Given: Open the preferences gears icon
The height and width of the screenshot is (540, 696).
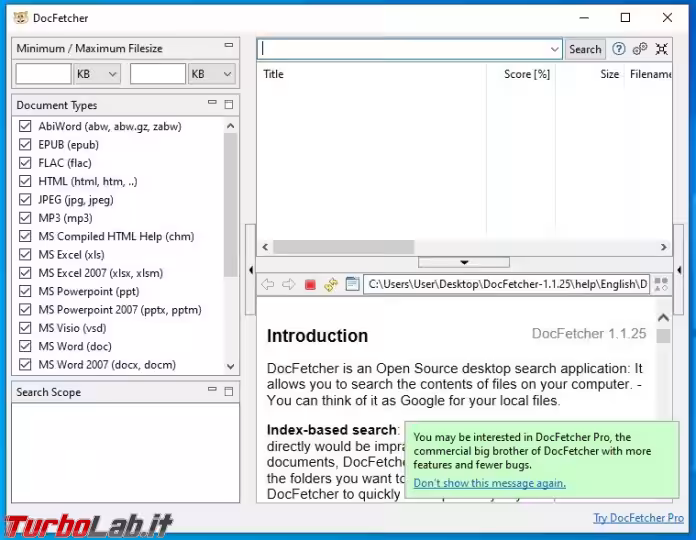Looking at the screenshot, I should click(x=640, y=49).
